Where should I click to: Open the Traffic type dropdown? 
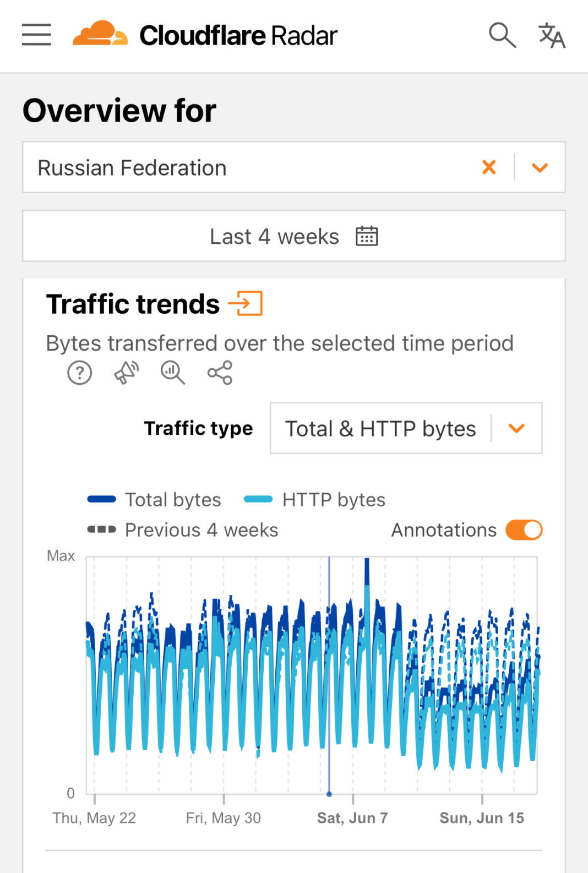coord(406,428)
